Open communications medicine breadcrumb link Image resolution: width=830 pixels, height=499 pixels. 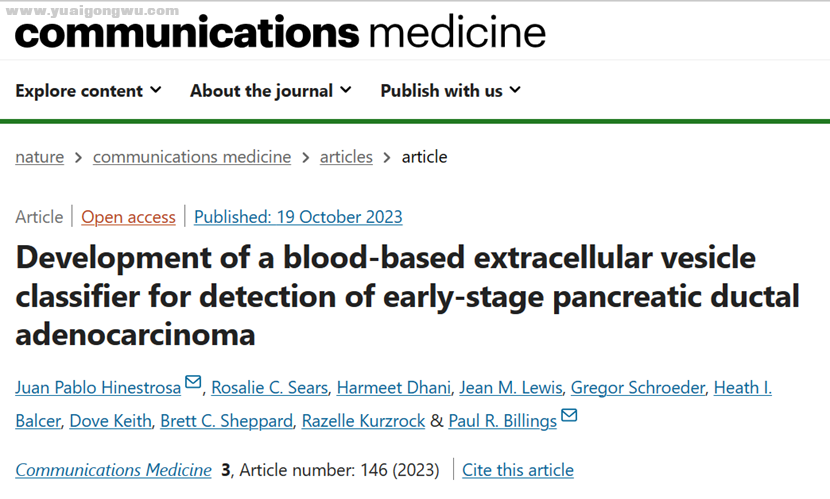point(192,157)
